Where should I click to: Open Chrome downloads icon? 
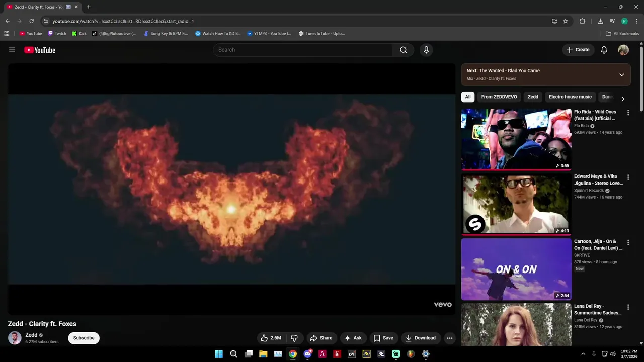(x=600, y=21)
